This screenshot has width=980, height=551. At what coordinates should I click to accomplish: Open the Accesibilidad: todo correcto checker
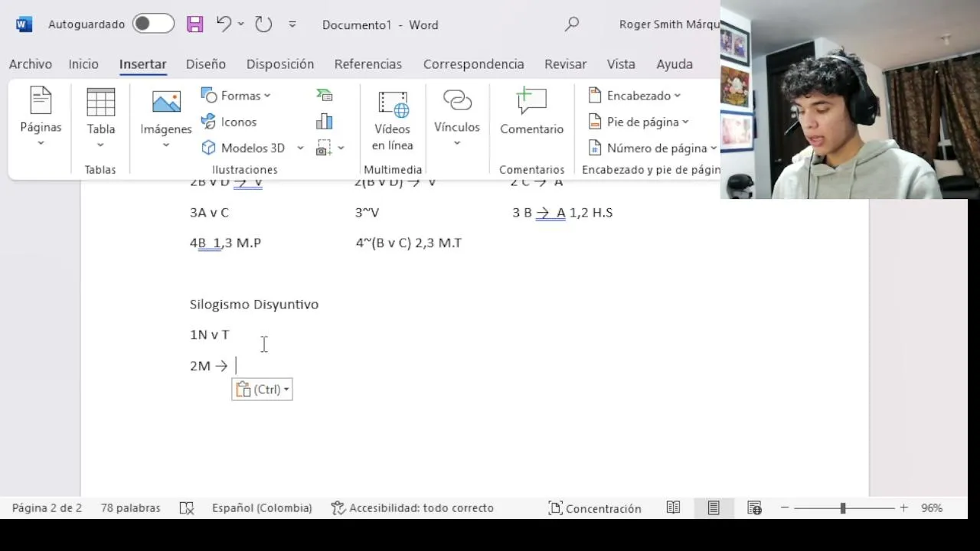click(x=413, y=508)
